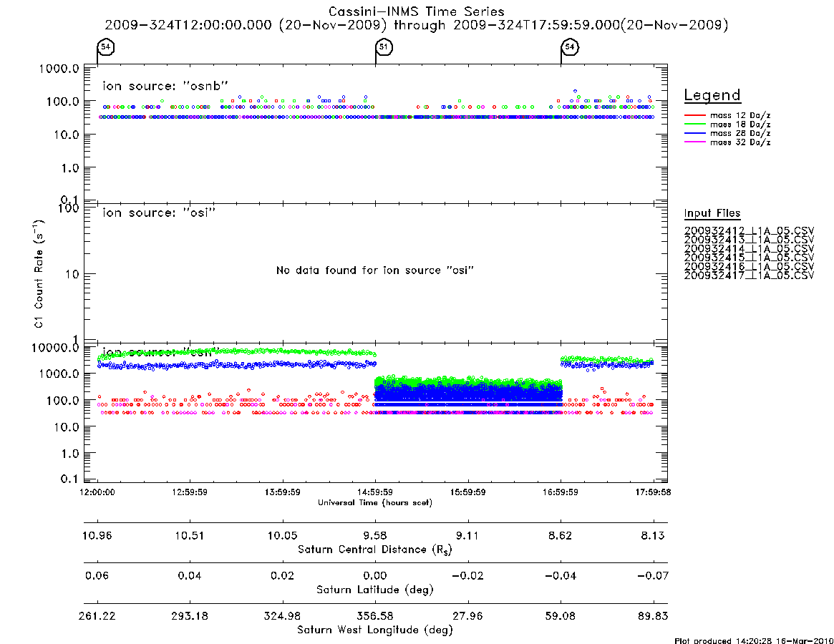Click the blue mass 28 Da/z legend line

pos(694,134)
